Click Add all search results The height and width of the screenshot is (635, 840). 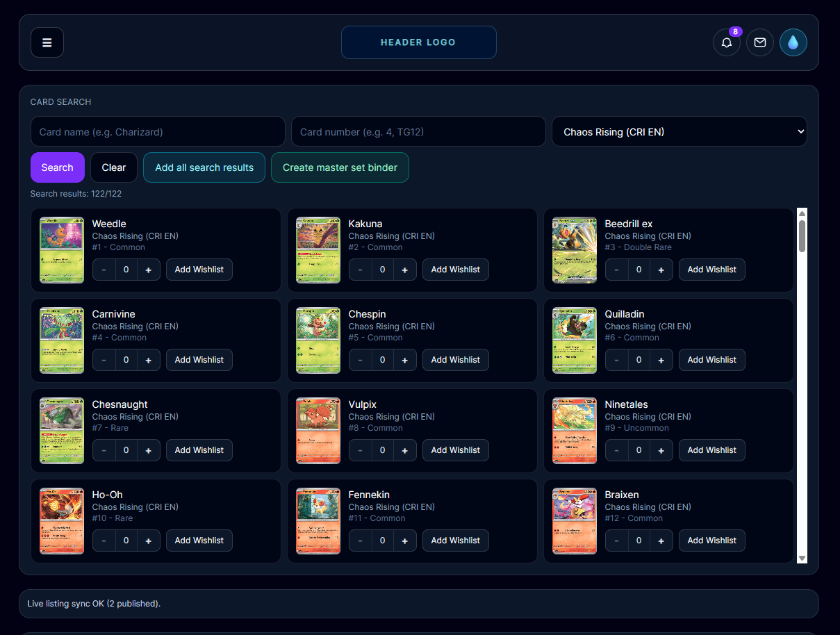[204, 167]
